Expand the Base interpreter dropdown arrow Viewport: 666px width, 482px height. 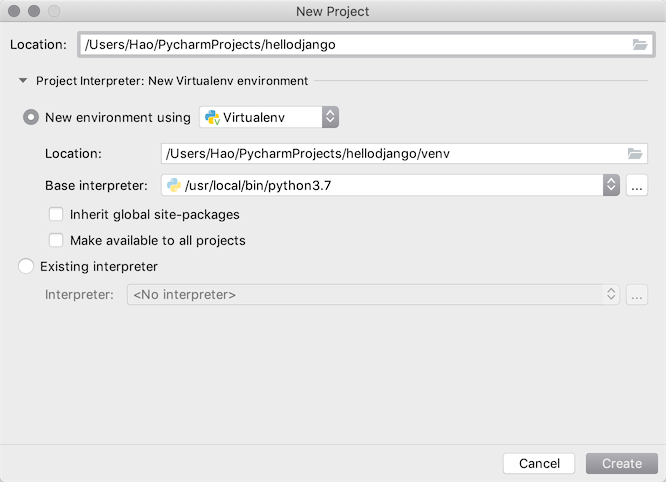point(611,185)
